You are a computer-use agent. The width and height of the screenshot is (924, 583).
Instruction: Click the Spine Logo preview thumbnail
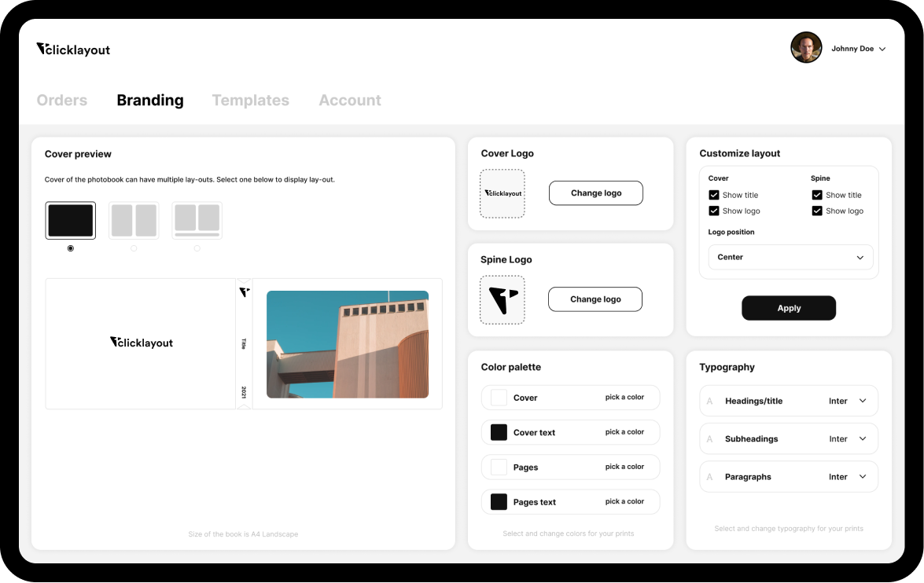(502, 299)
